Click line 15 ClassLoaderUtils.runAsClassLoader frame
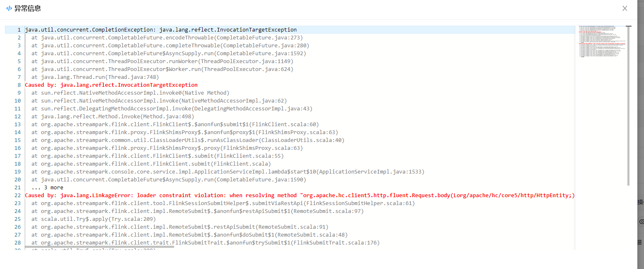This screenshot has height=269, width=644. pos(188,140)
